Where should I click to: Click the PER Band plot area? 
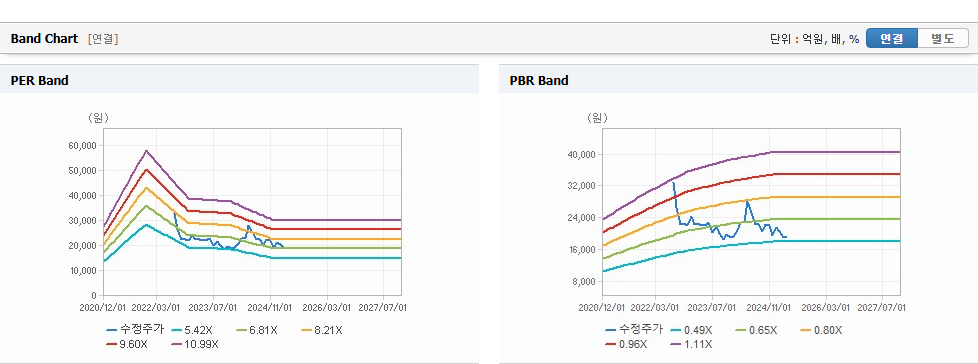click(252, 212)
